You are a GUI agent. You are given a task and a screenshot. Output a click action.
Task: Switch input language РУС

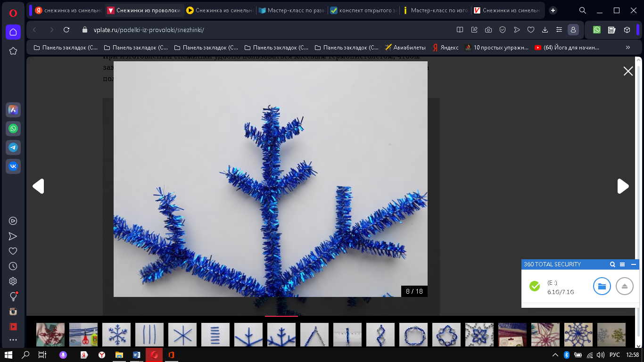[x=615, y=354]
